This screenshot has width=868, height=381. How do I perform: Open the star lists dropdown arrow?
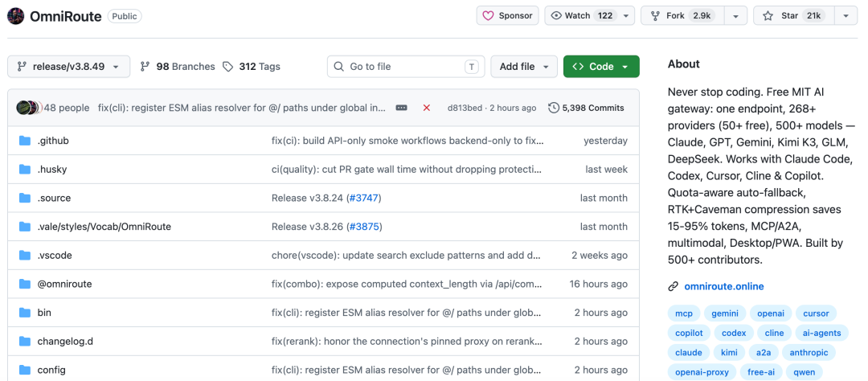(845, 15)
